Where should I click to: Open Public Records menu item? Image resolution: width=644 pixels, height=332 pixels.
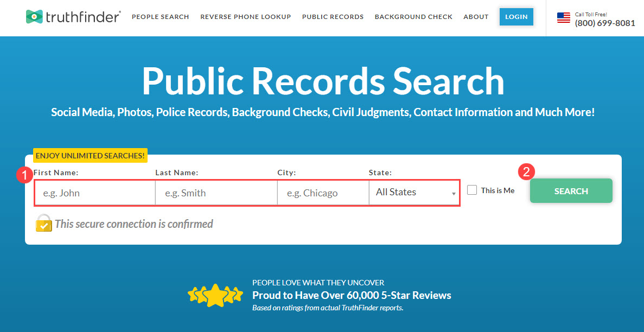coord(333,17)
